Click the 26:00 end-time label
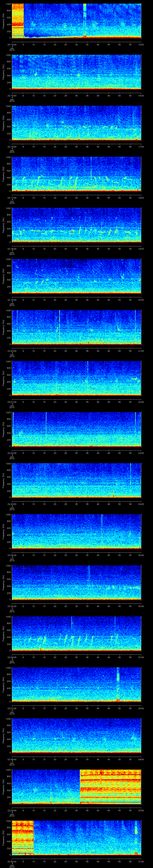The height and width of the screenshot is (868, 153). click(x=141, y=606)
